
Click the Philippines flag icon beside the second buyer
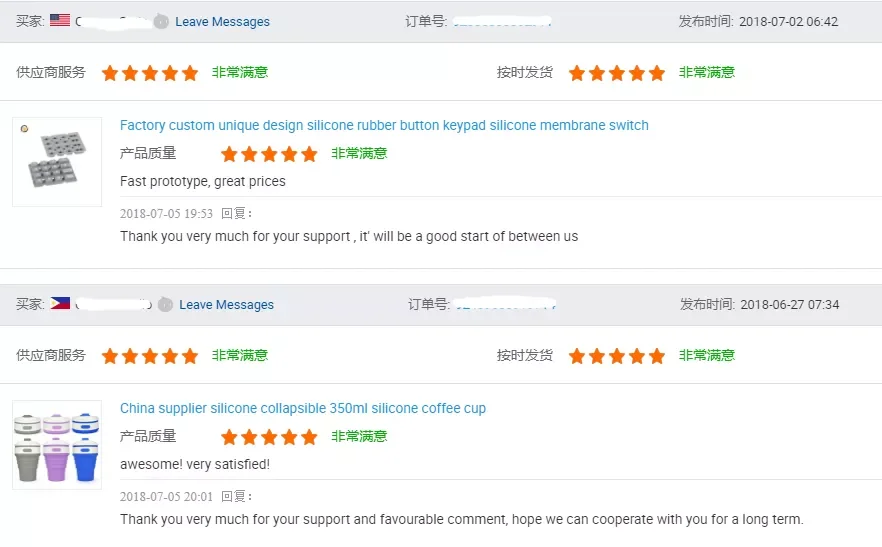tap(60, 304)
